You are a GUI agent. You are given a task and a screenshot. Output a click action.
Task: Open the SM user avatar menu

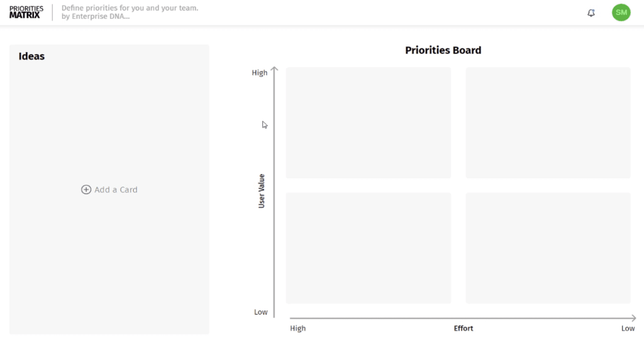click(621, 13)
